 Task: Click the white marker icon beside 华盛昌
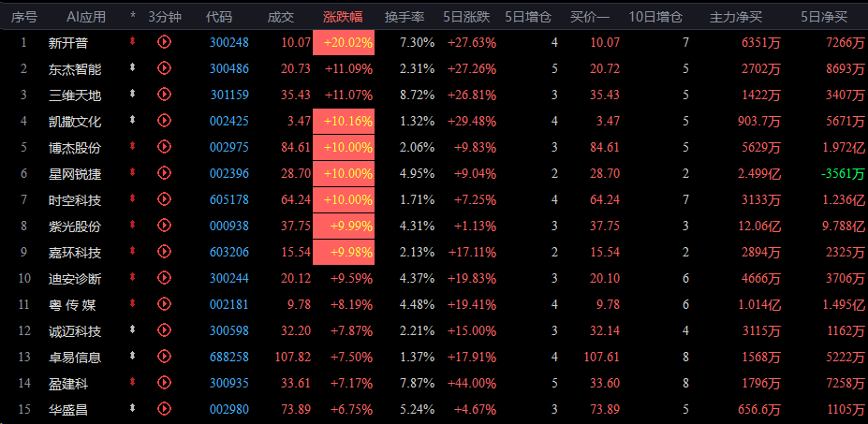click(132, 407)
